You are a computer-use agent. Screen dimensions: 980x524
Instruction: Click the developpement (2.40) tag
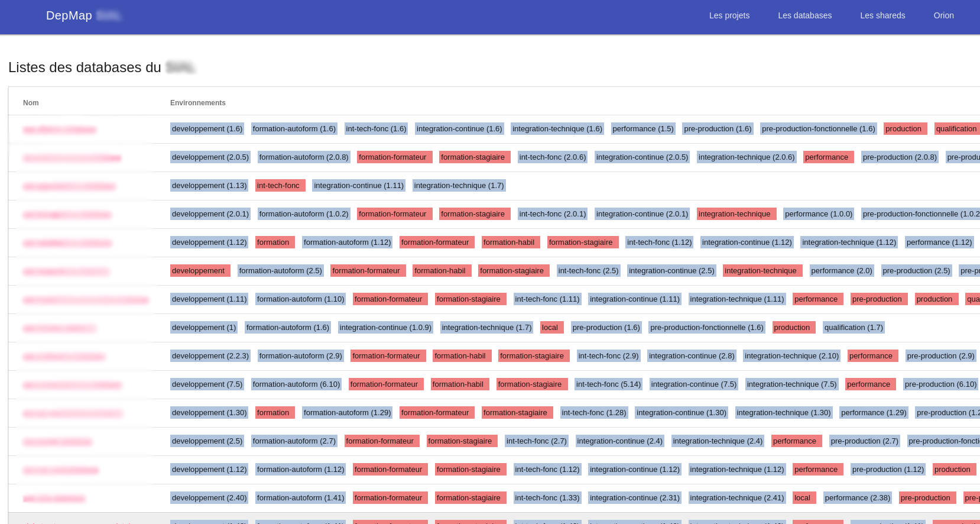[209, 498]
